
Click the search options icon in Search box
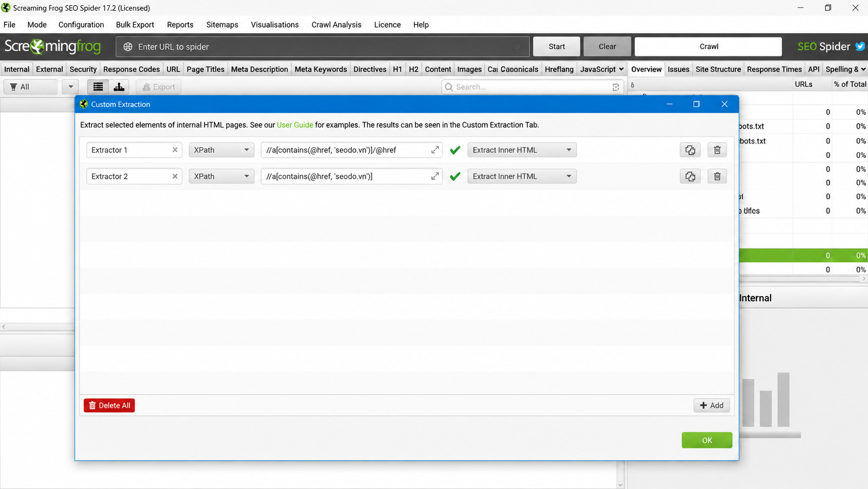point(616,87)
